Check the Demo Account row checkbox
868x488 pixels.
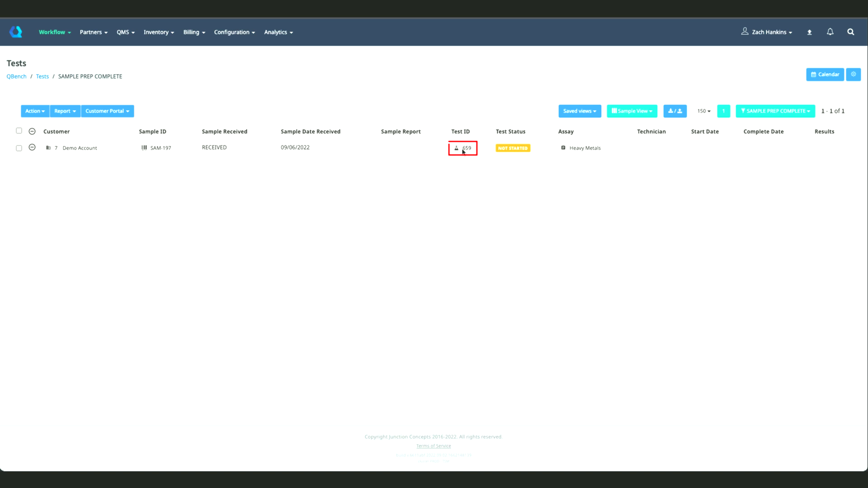point(19,148)
